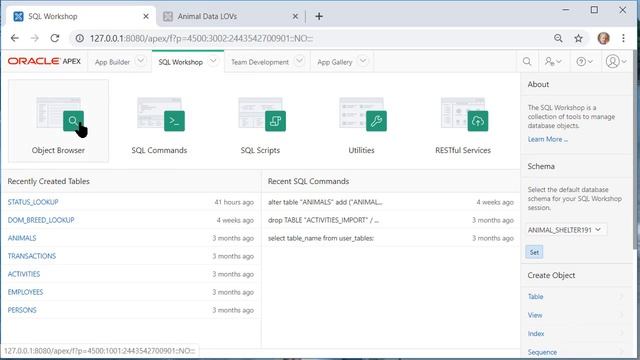Open a new browser tab
Screen dimensions: 640x360
coord(319,16)
